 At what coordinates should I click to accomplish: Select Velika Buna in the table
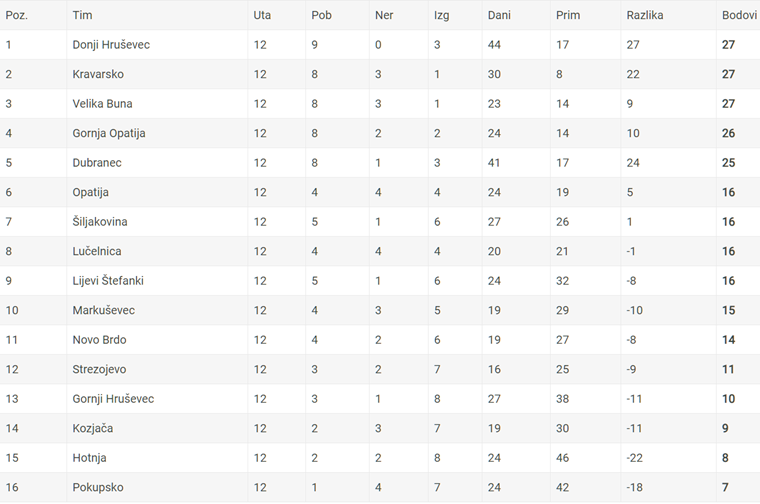click(x=102, y=104)
